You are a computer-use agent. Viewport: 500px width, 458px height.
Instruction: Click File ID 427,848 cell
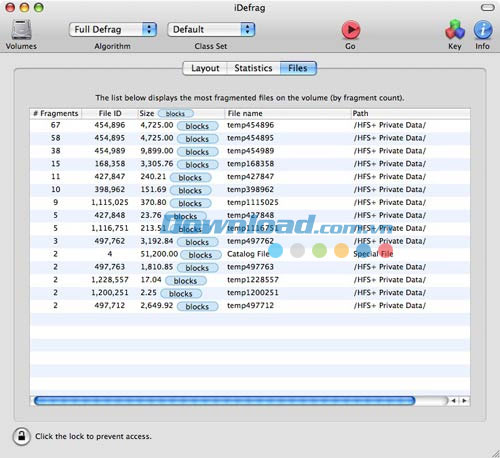pyautogui.click(x=110, y=215)
